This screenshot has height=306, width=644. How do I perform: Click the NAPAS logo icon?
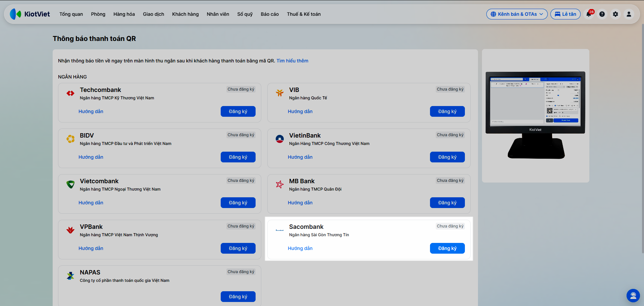click(70, 276)
